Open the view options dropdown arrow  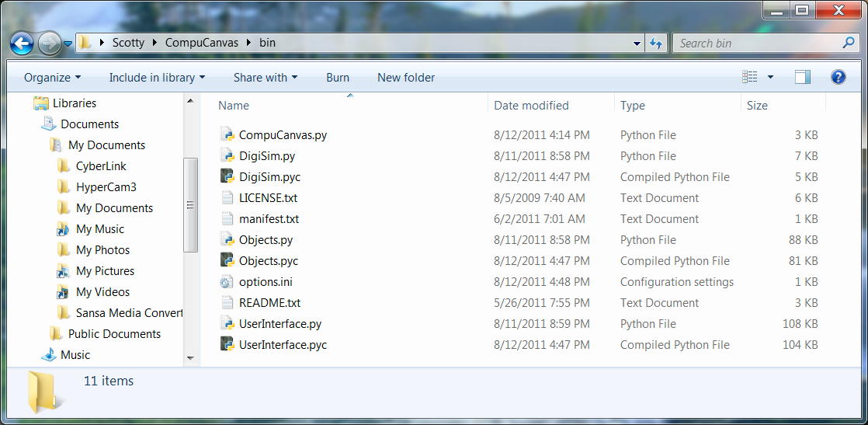click(x=770, y=78)
